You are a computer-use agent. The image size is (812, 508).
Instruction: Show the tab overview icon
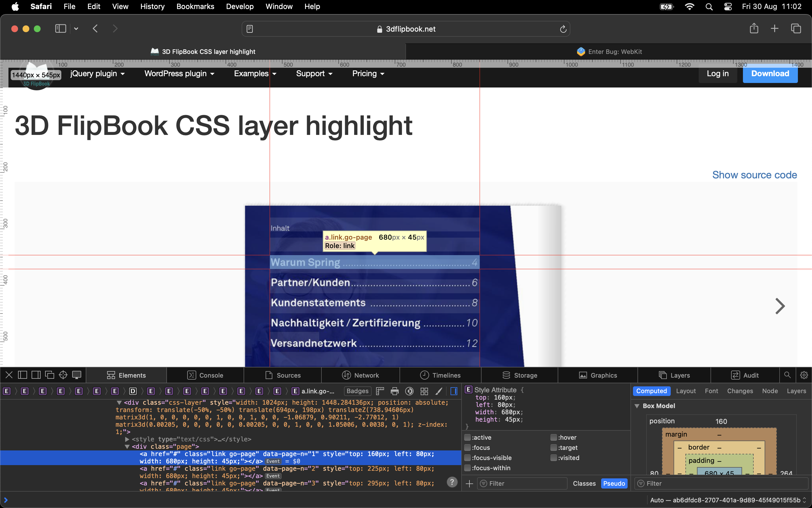[x=796, y=29]
